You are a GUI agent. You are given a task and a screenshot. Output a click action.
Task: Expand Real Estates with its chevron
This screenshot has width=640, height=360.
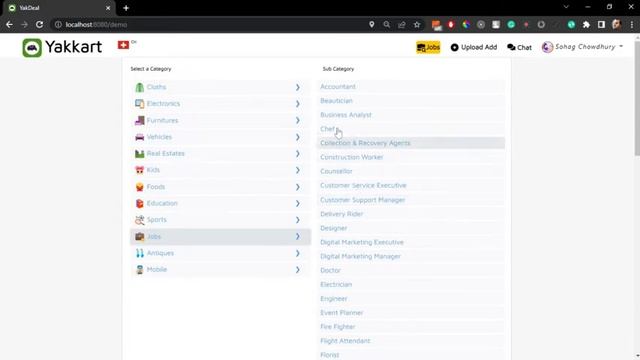[x=298, y=153]
